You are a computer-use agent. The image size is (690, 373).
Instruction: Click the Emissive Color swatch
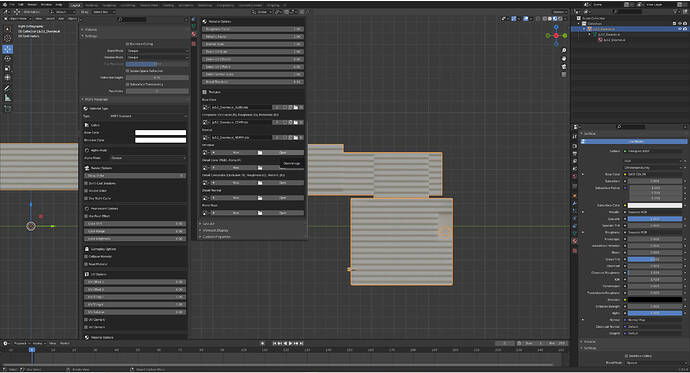pos(161,140)
